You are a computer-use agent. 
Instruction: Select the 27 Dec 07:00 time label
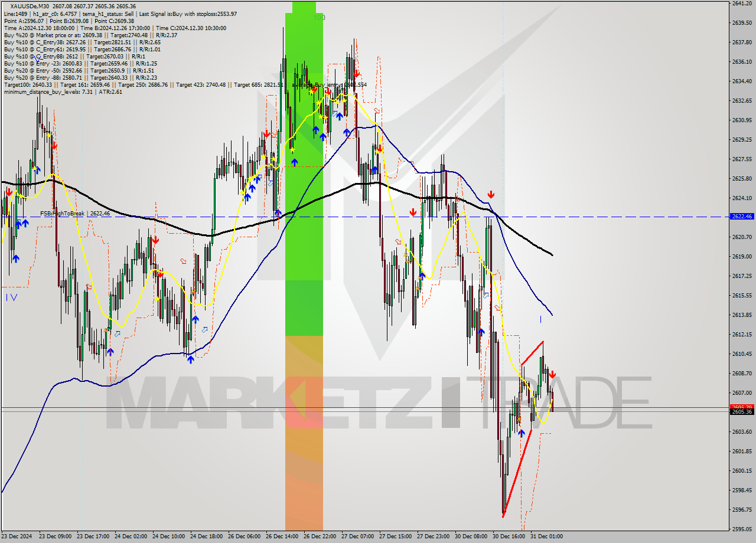tap(358, 537)
